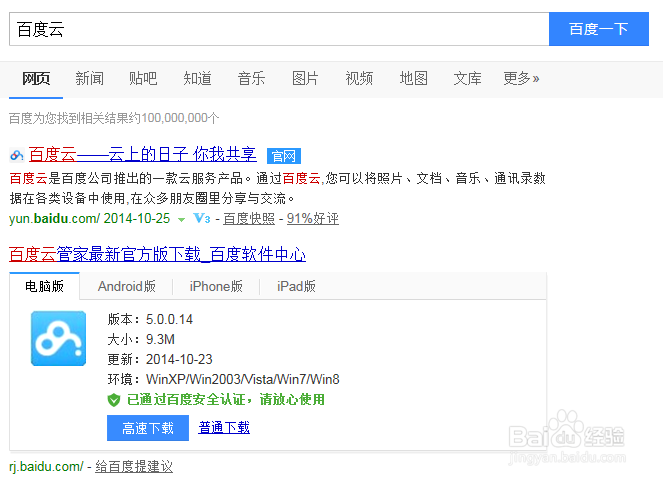
Task: Open the 更多» menu in navigation
Action: click(x=521, y=79)
